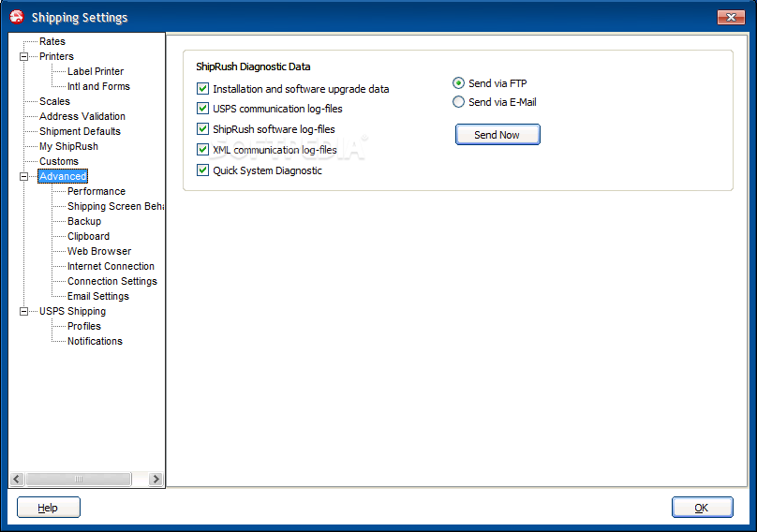This screenshot has height=532, width=757.
Task: Select Customs in the tree
Action: 58,161
